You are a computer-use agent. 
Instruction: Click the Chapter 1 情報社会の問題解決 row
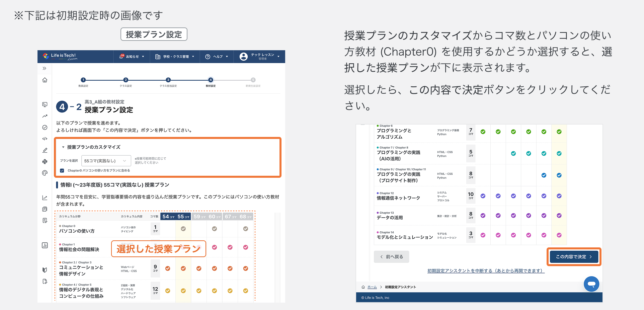point(155,247)
